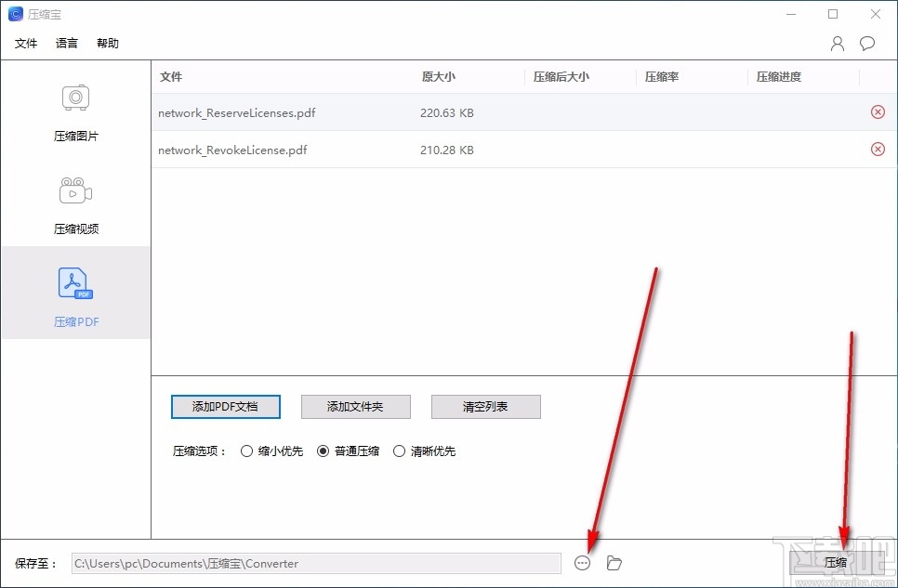Image resolution: width=898 pixels, height=588 pixels.
Task: Click the save path input field
Action: tap(316, 563)
